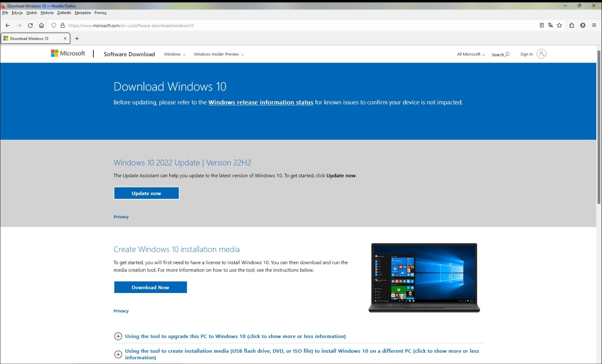Open a new tab with plus
The width and height of the screenshot is (602, 364).
coord(77,39)
